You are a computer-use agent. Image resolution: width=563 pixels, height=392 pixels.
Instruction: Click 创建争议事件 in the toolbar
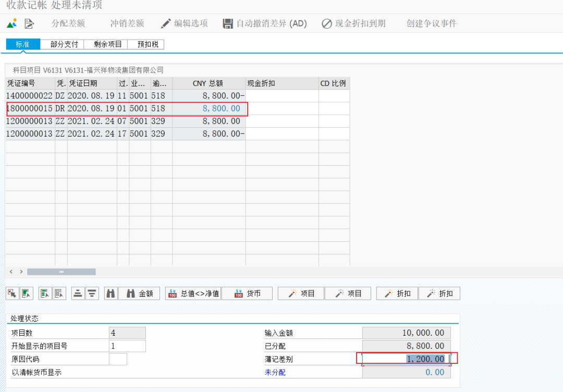(x=432, y=23)
